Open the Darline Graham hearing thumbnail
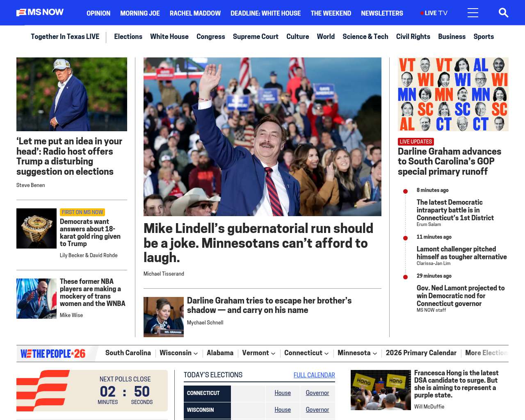 click(x=164, y=317)
